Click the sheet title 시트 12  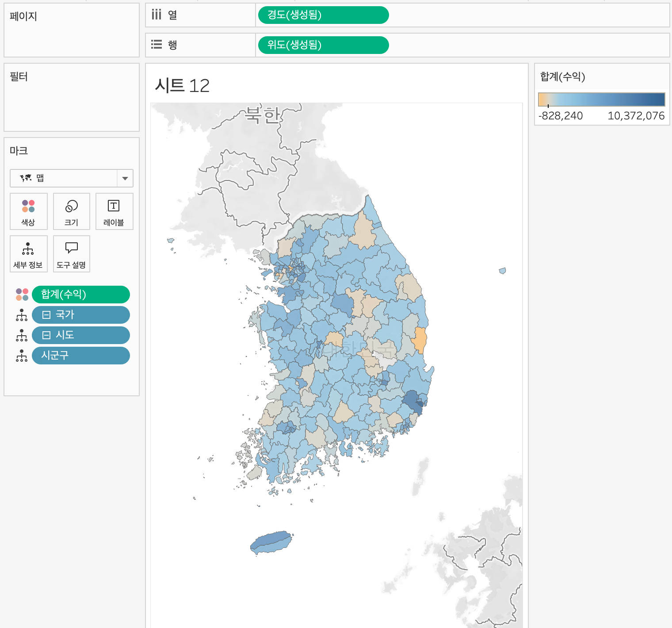182,86
